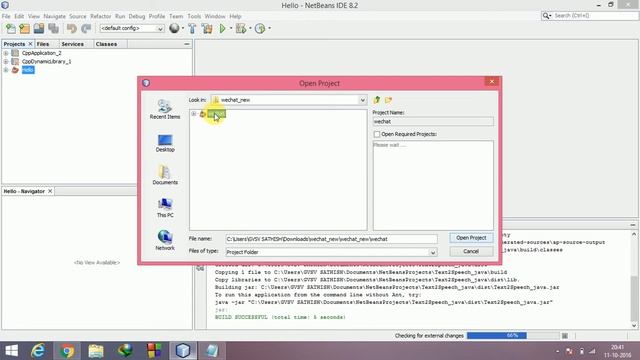Viewport: 640px width, 360px height.
Task: Click Create New Folder icon in dialog
Action: tap(388, 100)
